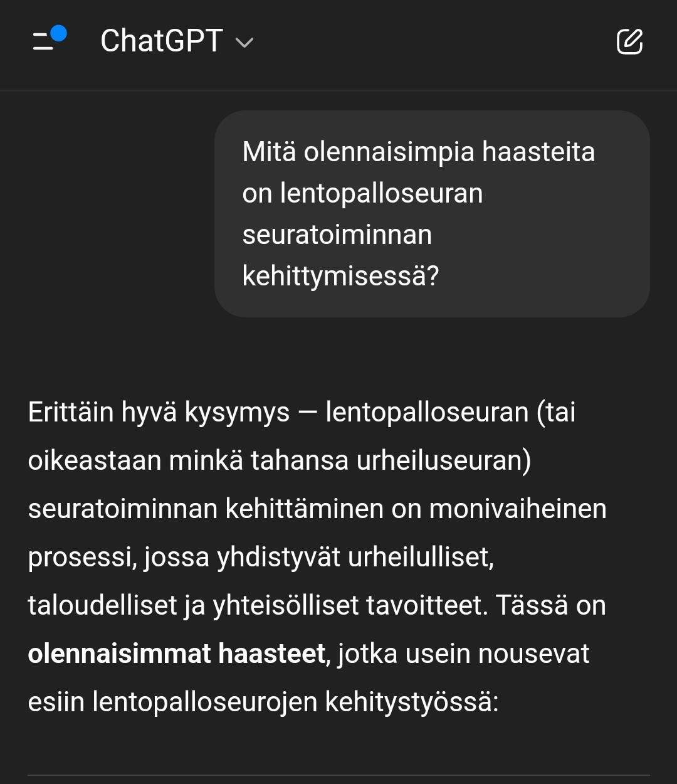Tap "lentopalloseuran" in the user message

tap(381, 193)
